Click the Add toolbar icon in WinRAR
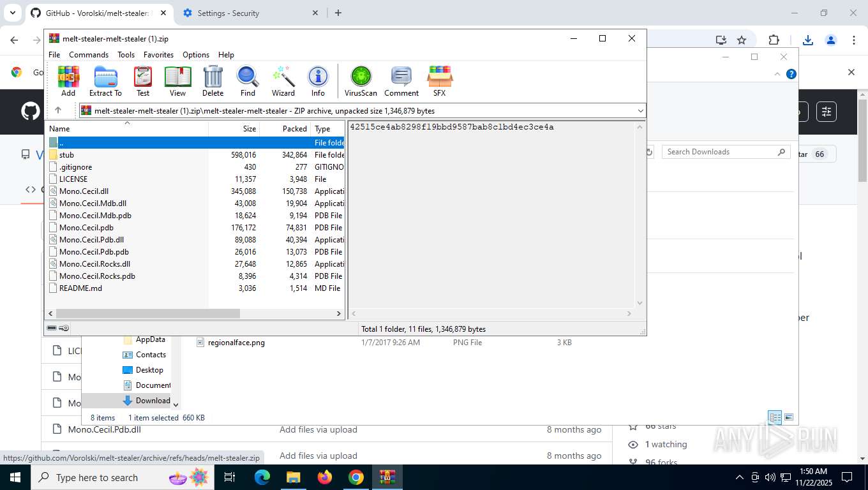Viewport: 868px width, 490px height. [68, 81]
